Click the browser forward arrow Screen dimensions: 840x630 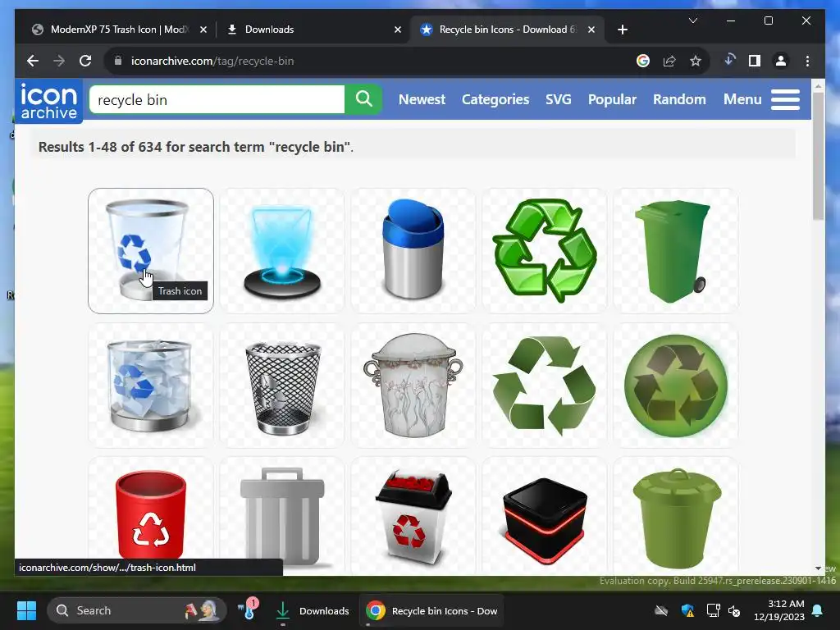pos(59,61)
